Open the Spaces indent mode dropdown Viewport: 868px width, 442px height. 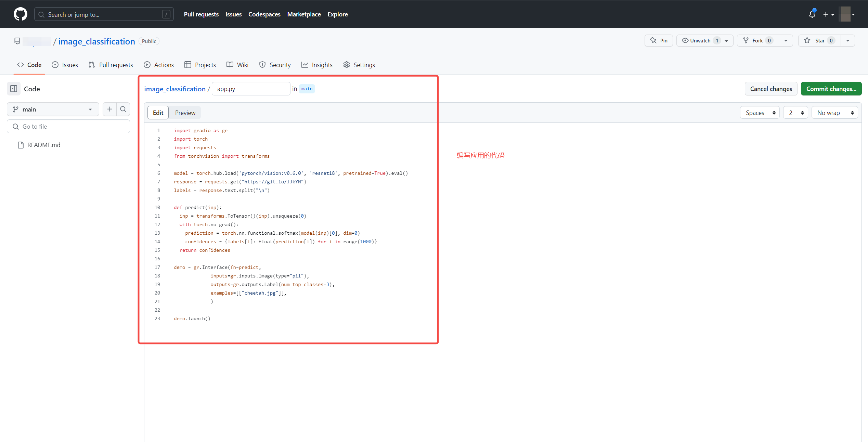(760, 113)
